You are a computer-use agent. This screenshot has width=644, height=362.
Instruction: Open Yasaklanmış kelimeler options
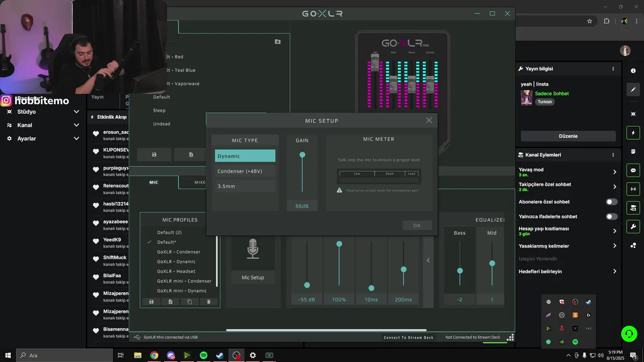click(x=614, y=246)
